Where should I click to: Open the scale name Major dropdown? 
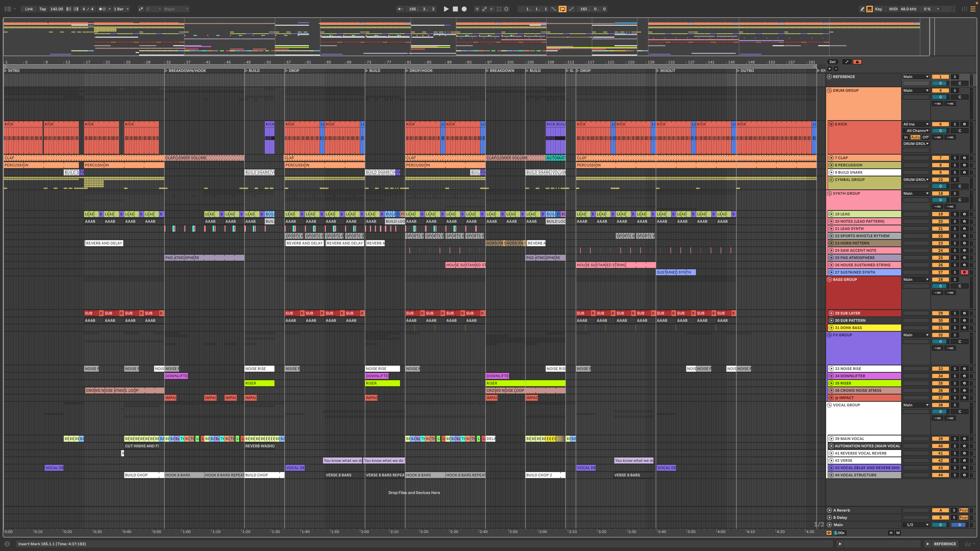176,9
